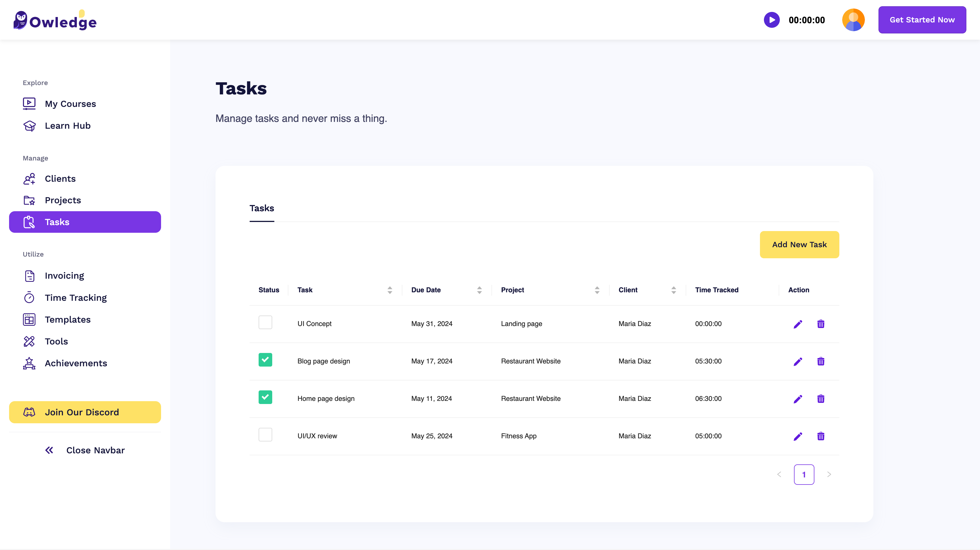Click the Get Started Now button

point(922,20)
